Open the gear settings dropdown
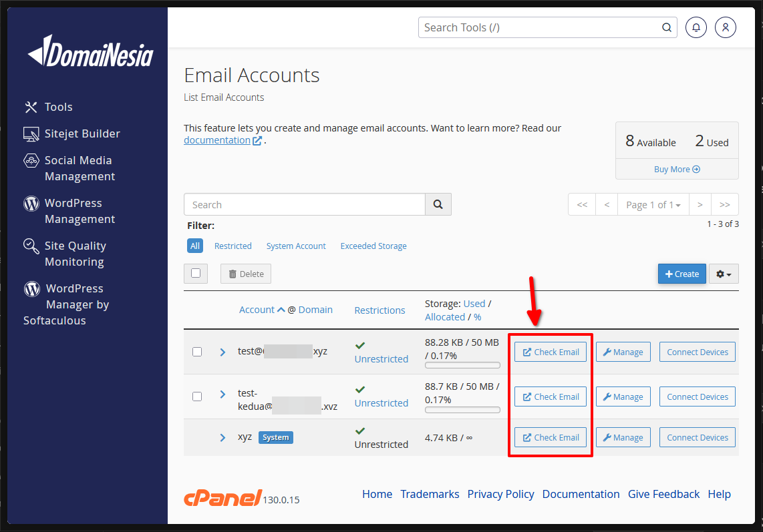Viewport: 763px width, 532px height. pos(724,274)
